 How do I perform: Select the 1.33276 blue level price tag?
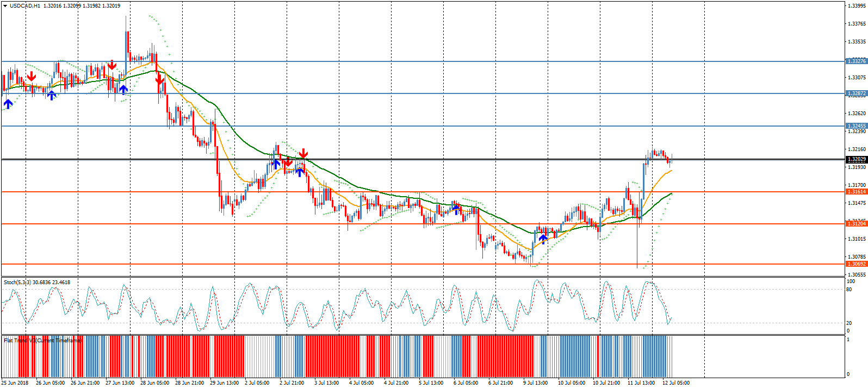(856, 61)
